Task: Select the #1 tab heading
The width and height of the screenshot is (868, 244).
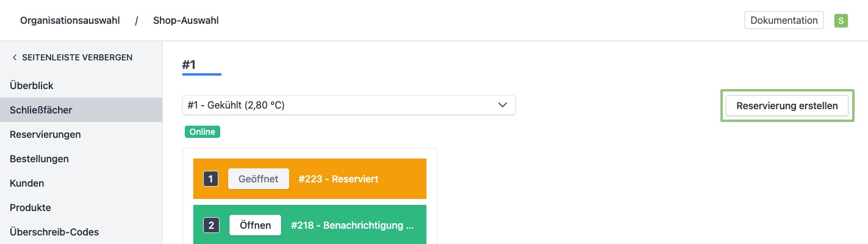Action: [189, 65]
